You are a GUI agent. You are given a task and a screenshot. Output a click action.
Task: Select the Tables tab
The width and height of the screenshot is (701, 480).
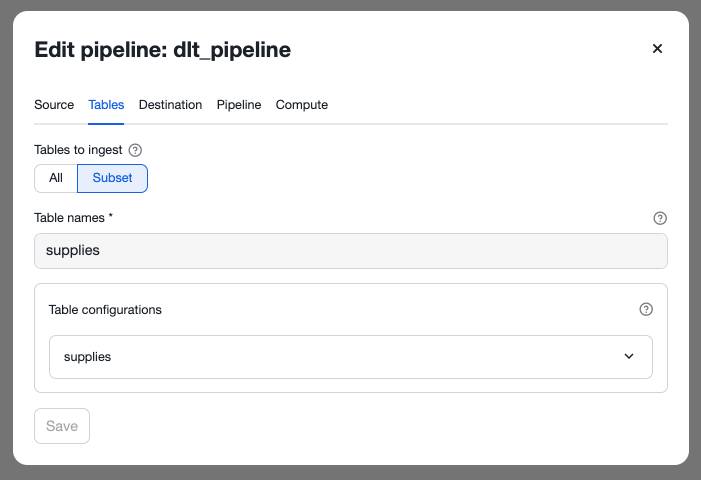(106, 105)
